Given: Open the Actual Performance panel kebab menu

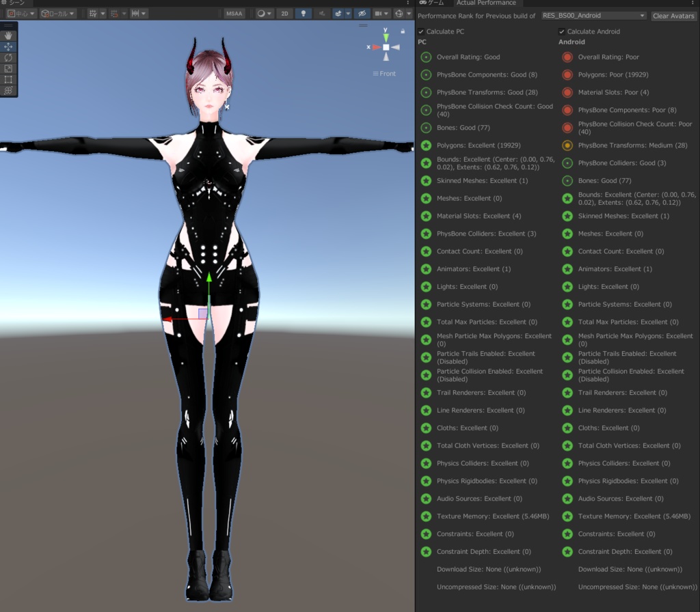Looking at the screenshot, I should tap(693, 3).
